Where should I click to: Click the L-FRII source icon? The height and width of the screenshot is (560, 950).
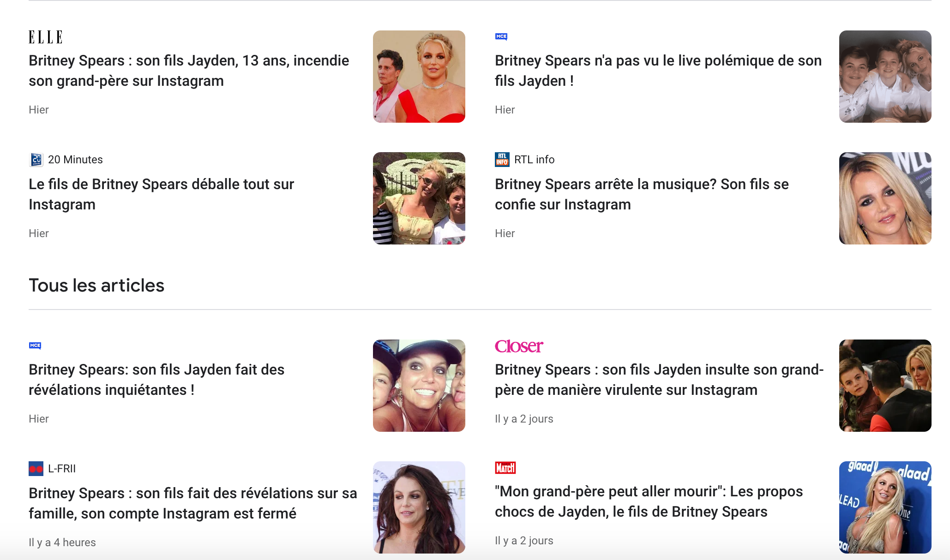(x=36, y=469)
